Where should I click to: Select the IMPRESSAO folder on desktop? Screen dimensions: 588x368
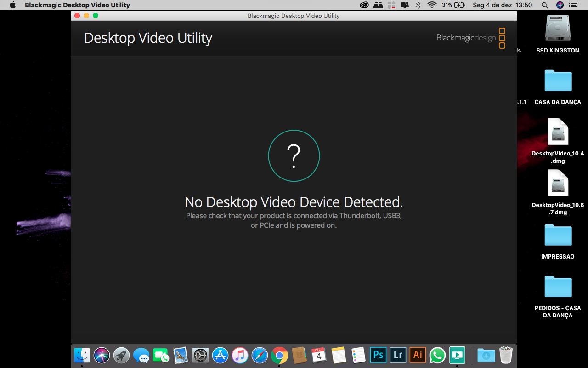(x=558, y=241)
